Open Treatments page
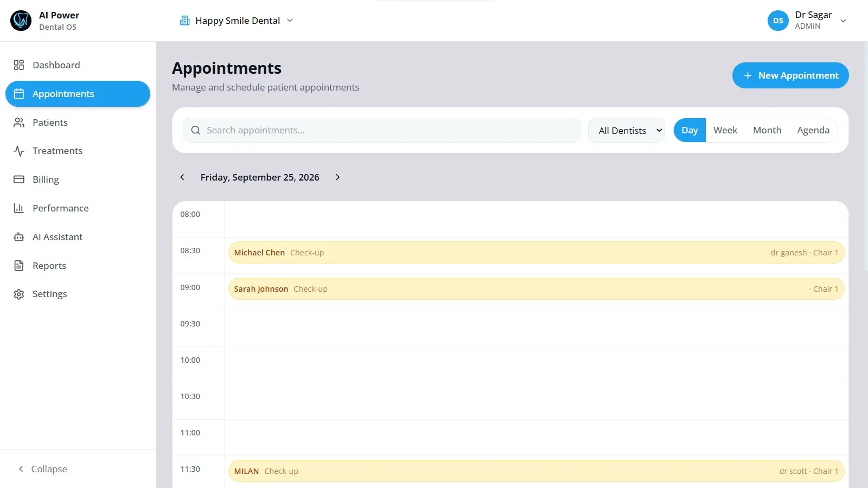This screenshot has width=868, height=488. click(x=78, y=151)
